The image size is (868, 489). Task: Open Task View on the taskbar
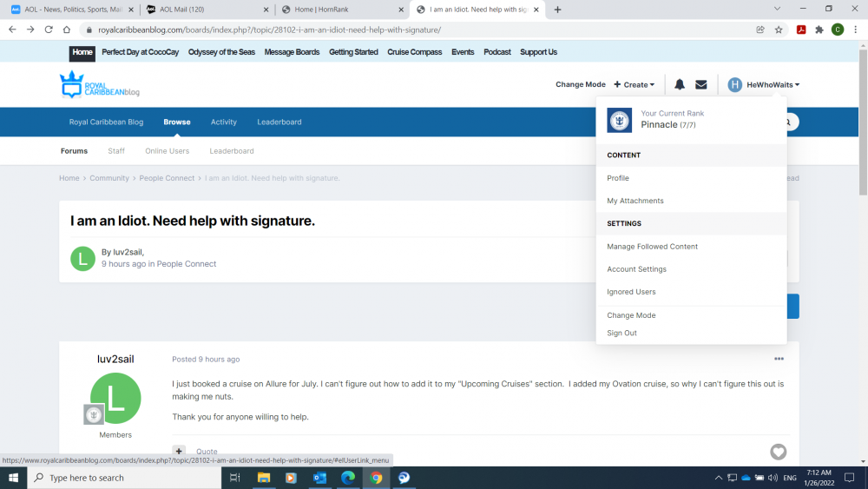[234, 478]
